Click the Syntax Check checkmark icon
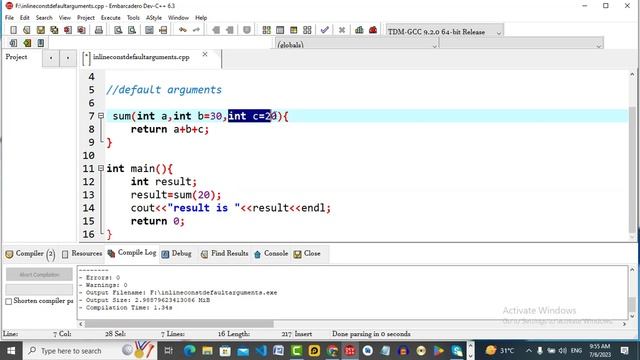640x360 pixels. pos(325,30)
